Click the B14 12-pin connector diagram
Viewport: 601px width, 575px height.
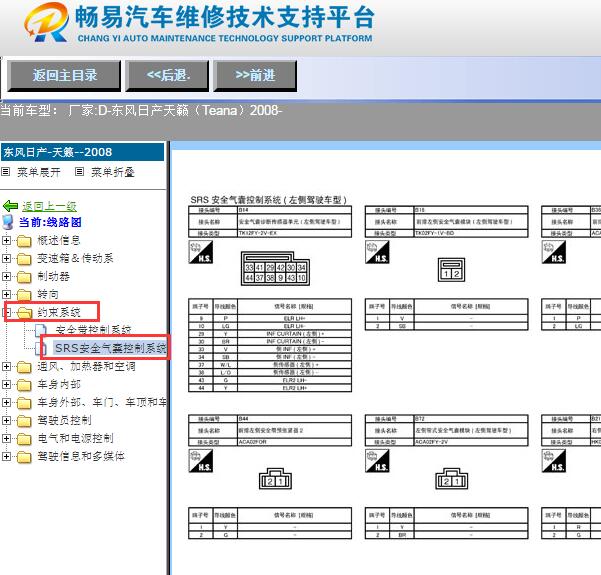click(275, 268)
